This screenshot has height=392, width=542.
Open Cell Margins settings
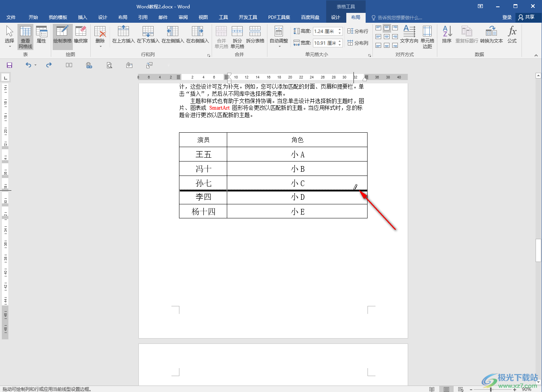click(427, 37)
